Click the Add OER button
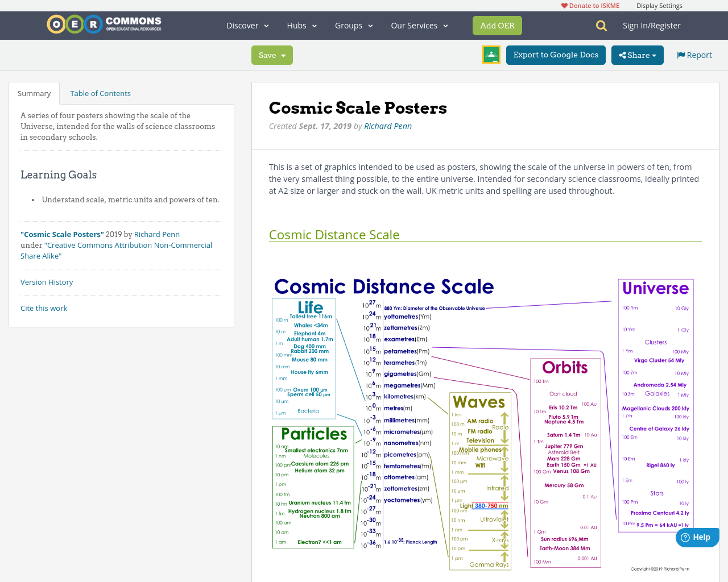 click(x=497, y=25)
